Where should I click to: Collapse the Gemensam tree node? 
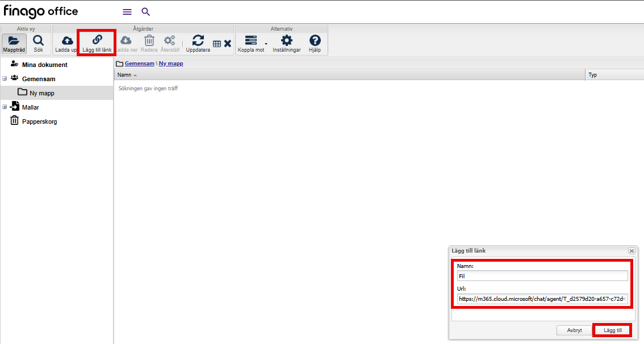point(5,78)
